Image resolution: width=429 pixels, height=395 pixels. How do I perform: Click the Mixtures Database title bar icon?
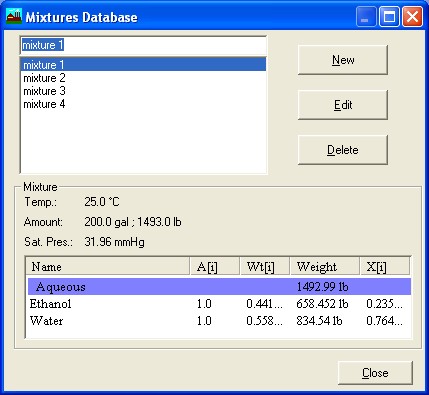tap(14, 17)
